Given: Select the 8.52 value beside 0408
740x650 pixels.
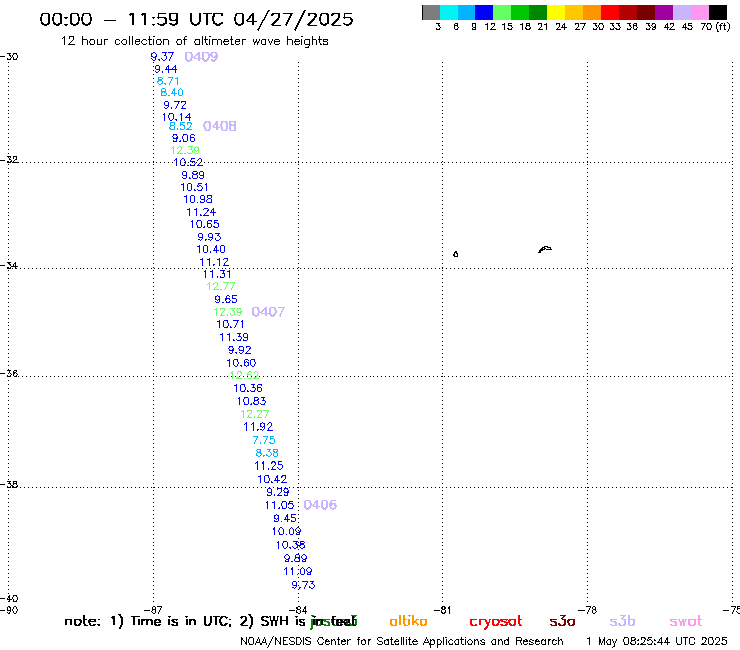Looking at the screenshot, I should pyautogui.click(x=181, y=126).
